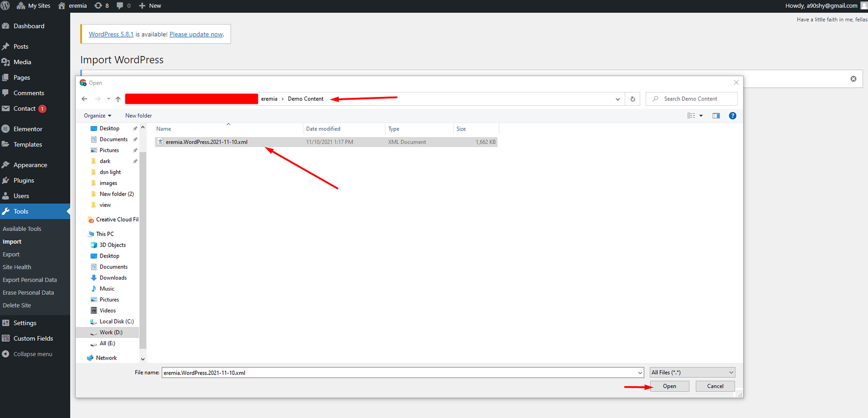Image resolution: width=868 pixels, height=418 pixels.
Task: Refresh the Demo Content folder listing
Action: coord(633,99)
